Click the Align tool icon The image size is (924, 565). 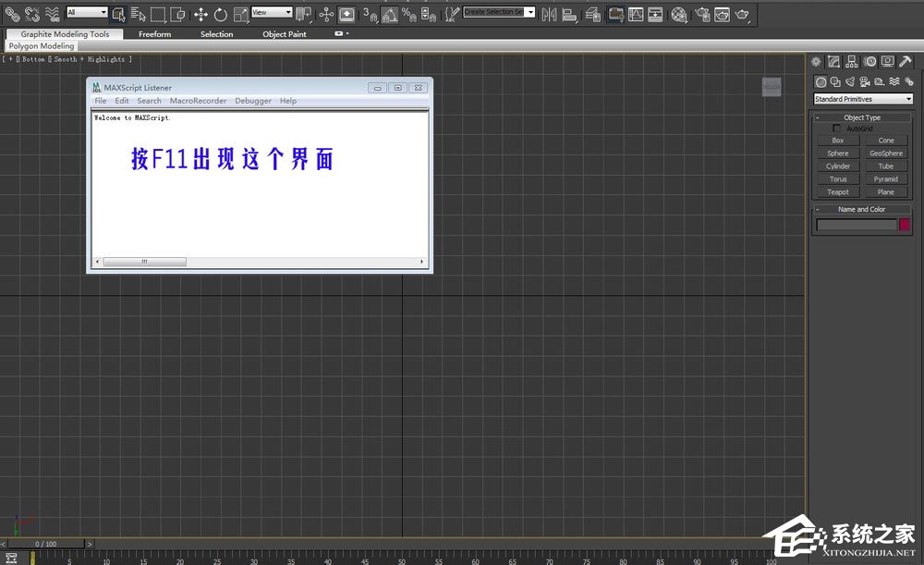(x=569, y=14)
